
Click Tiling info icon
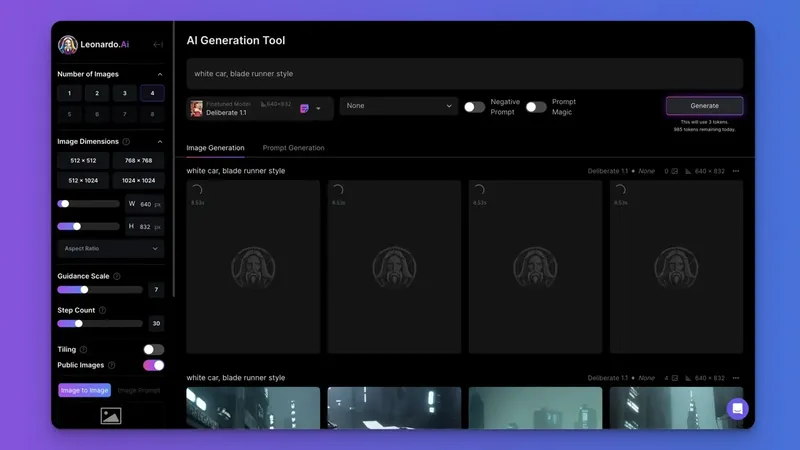pos(84,349)
